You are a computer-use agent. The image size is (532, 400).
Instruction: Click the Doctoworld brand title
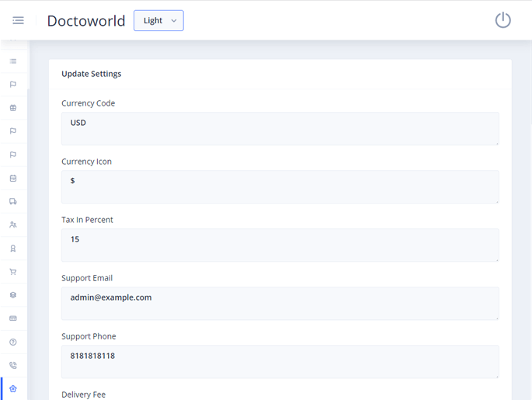pyautogui.click(x=86, y=21)
